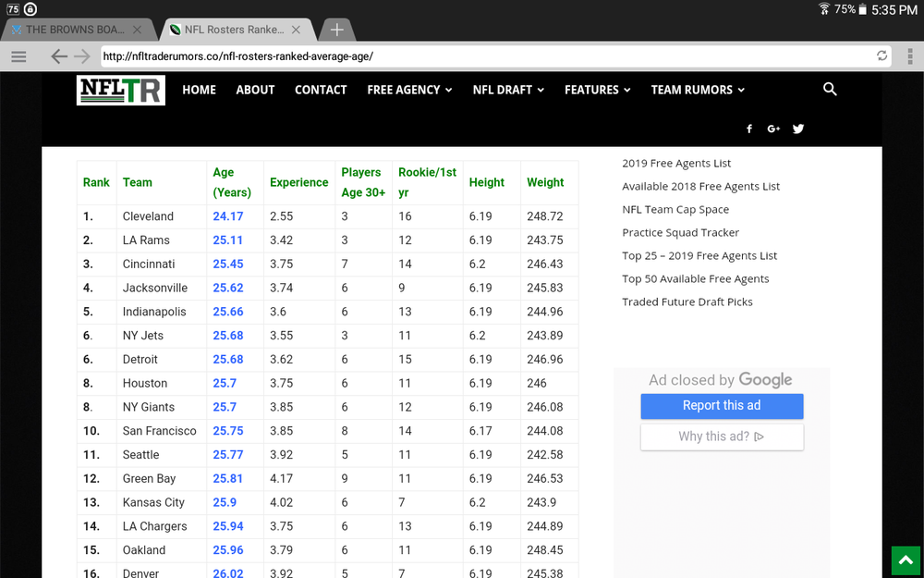Visit the site's Twitter page

798,129
